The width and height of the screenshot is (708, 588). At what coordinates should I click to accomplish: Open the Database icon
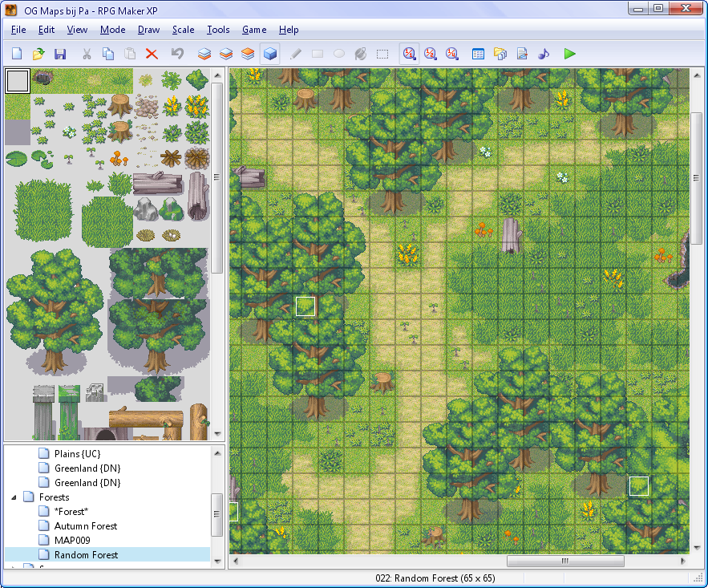[478, 54]
